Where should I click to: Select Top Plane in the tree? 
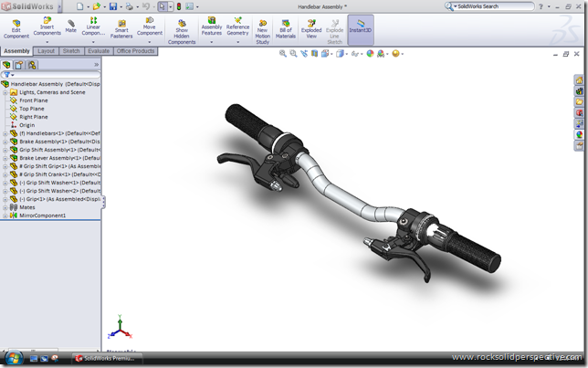click(31, 109)
